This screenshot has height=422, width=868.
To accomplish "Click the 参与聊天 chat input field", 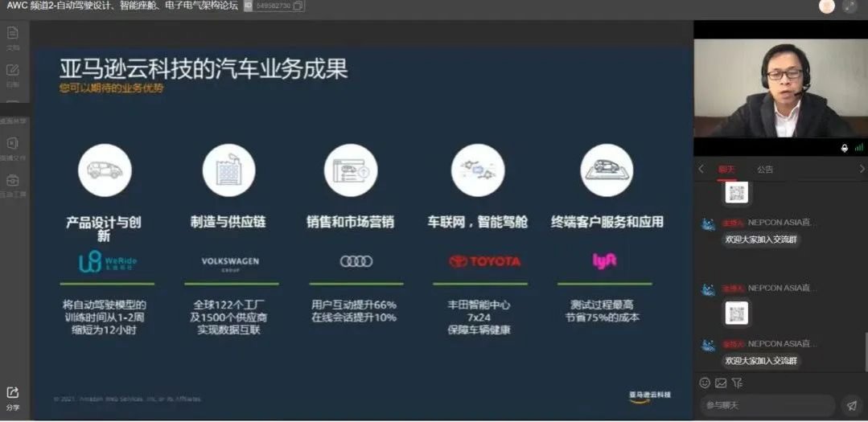I will pos(764,405).
